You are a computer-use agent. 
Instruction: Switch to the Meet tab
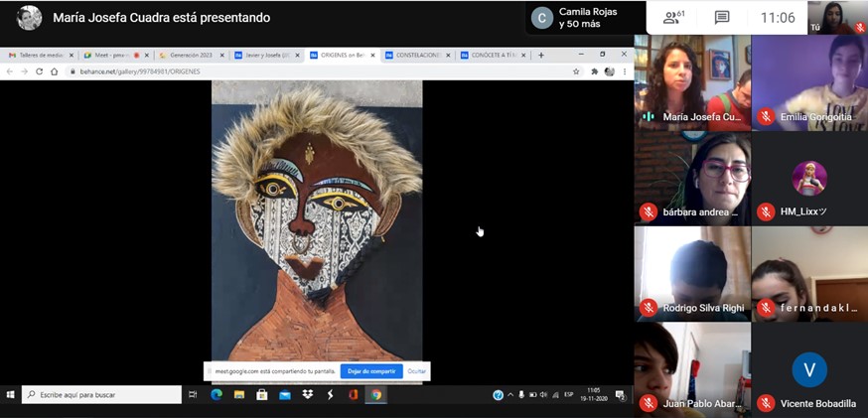(x=115, y=56)
